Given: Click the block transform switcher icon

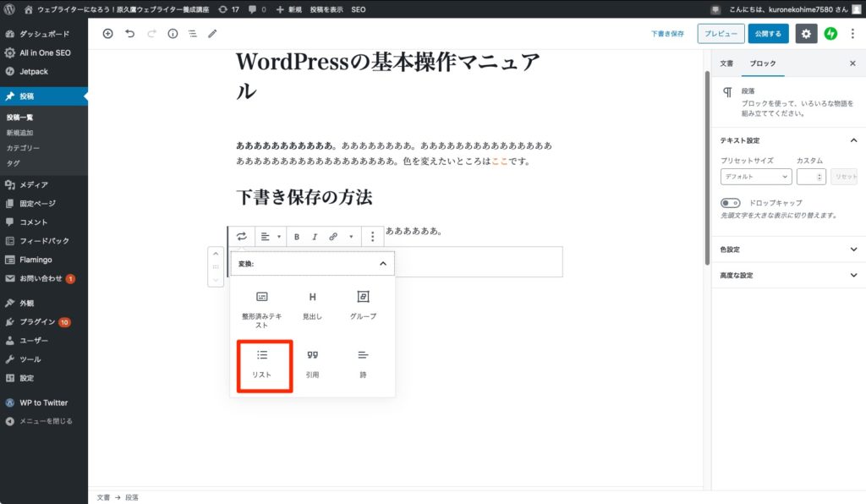Looking at the screenshot, I should (241, 236).
